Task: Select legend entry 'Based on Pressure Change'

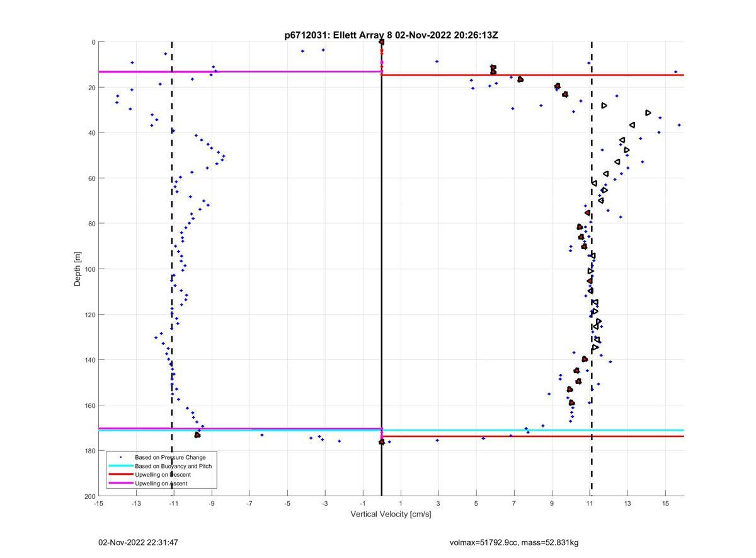Action: [170, 457]
